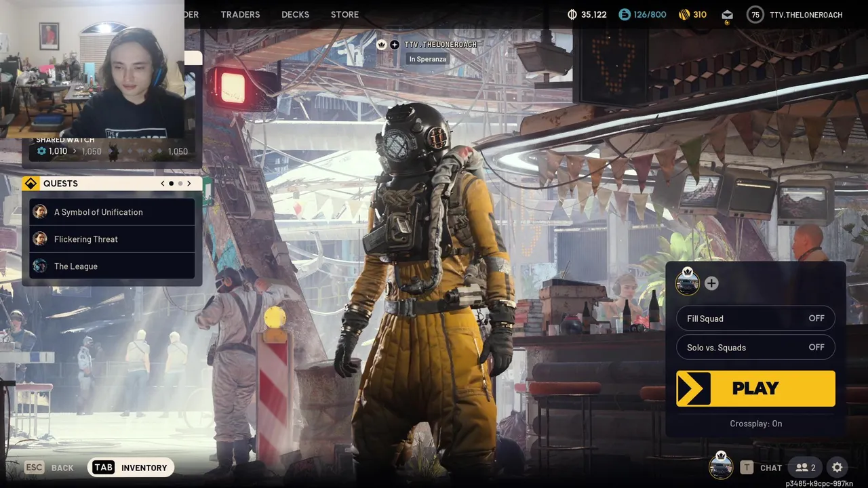Toggle Solo vs. Squads option
The image size is (868, 488).
point(755,347)
